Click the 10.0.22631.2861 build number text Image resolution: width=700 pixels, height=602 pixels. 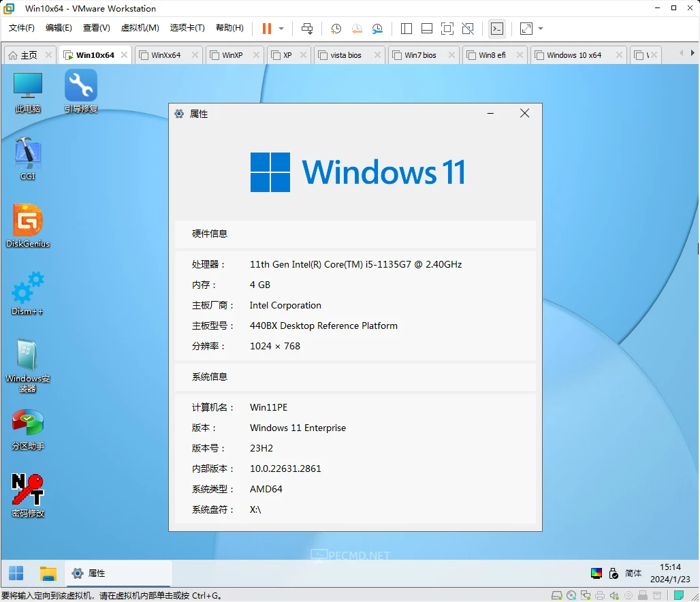click(285, 469)
